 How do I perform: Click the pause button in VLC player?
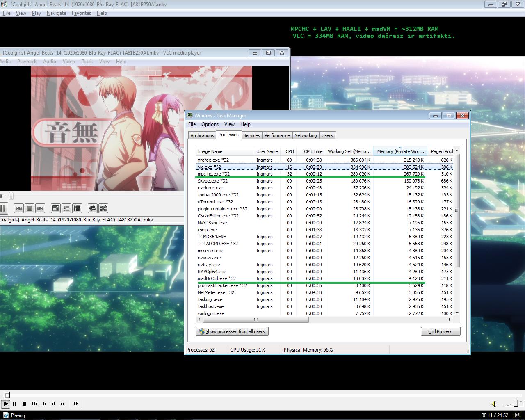pyautogui.click(x=3, y=208)
